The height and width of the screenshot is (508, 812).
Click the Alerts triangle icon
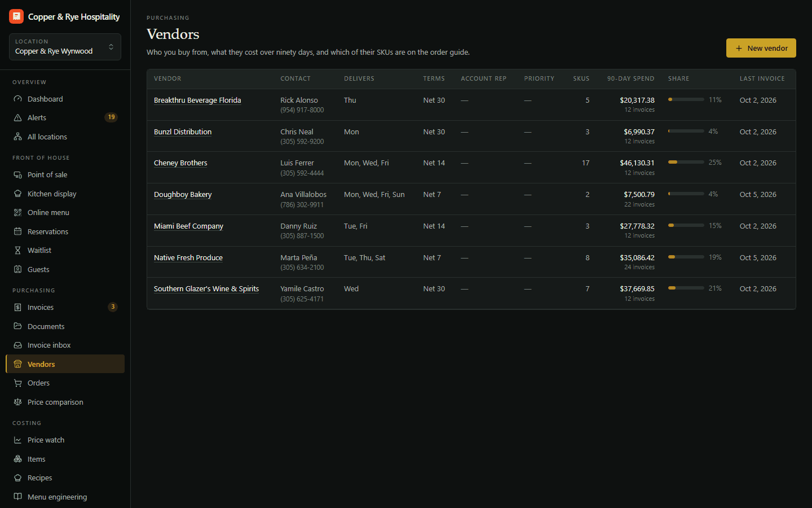[17, 117]
